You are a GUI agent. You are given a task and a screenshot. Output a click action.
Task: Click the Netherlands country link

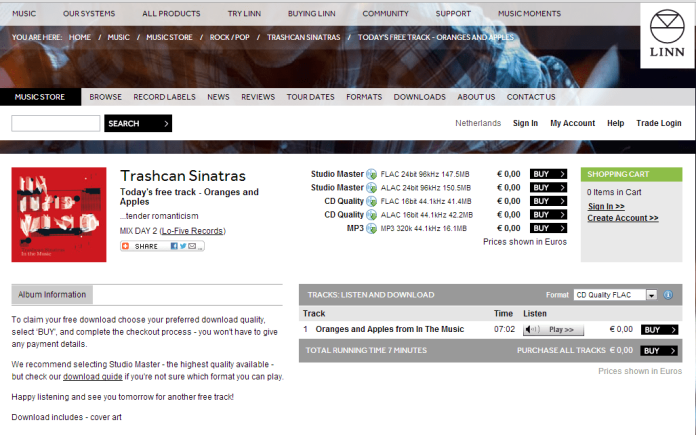pos(478,123)
